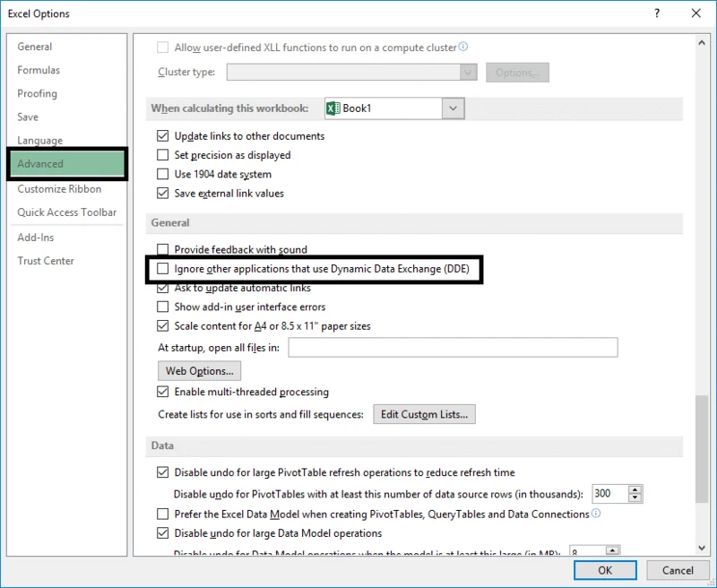Image resolution: width=717 pixels, height=588 pixels.
Task: Select the Advanced category
Action: (x=66, y=164)
